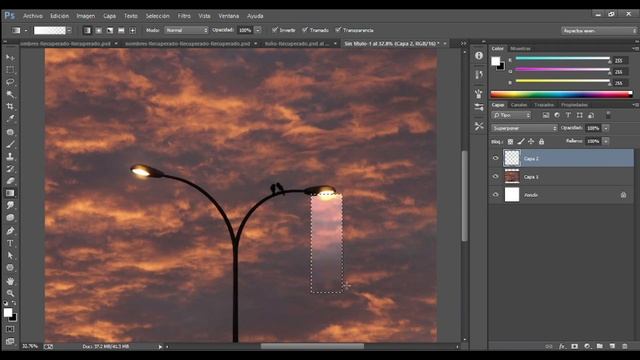Lock transparent pixels on layer
640x360 pixels.
tap(510, 142)
